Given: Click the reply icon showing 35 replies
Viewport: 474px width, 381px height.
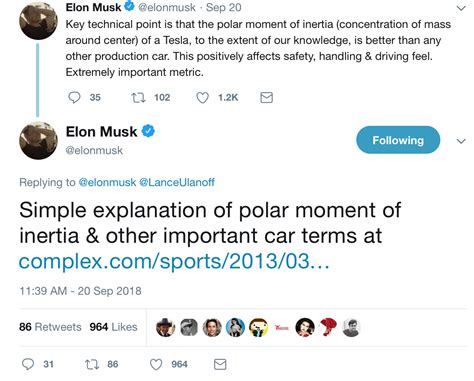Looking at the screenshot, I should pyautogui.click(x=74, y=97).
